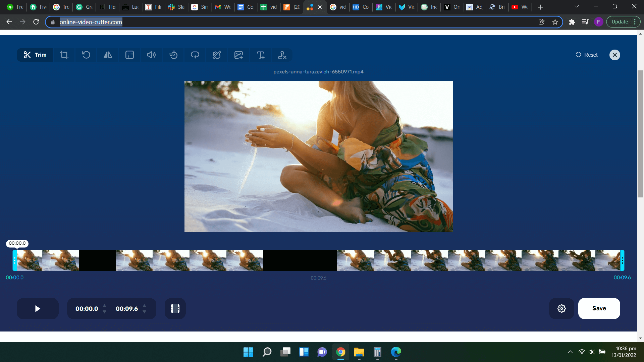Open Microsoft Edge from the taskbar
644x362 pixels.
point(396,352)
